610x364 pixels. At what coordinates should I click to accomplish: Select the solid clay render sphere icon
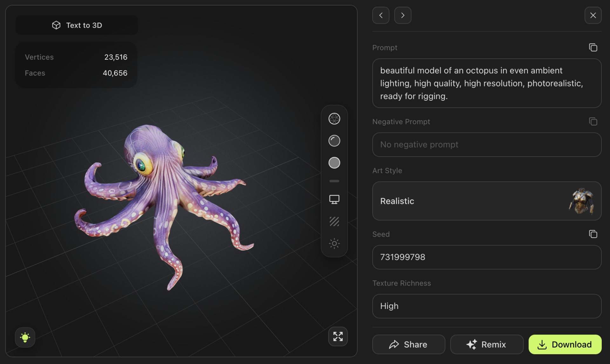(334, 163)
